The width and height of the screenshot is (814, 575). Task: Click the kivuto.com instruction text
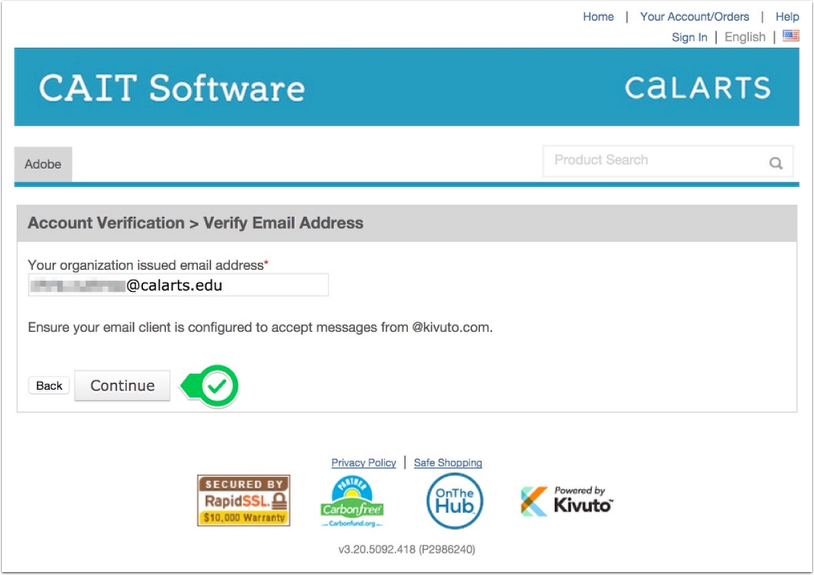tap(260, 327)
